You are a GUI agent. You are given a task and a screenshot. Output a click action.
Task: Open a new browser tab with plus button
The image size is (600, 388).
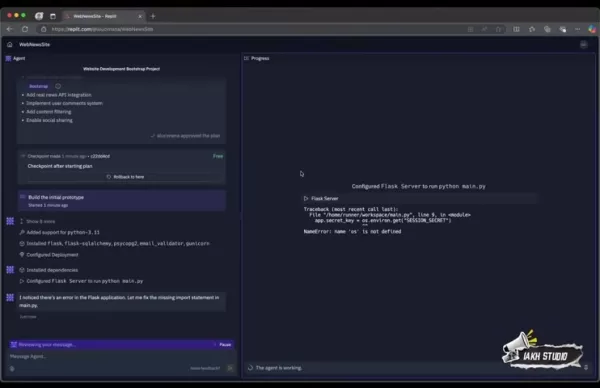(x=153, y=16)
